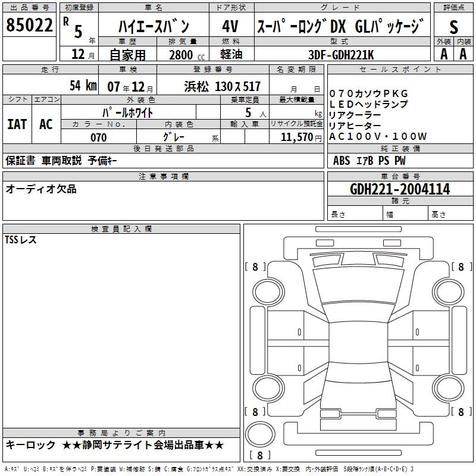Select the interior color グレー
This screenshot has width=476, height=476.
(174, 137)
